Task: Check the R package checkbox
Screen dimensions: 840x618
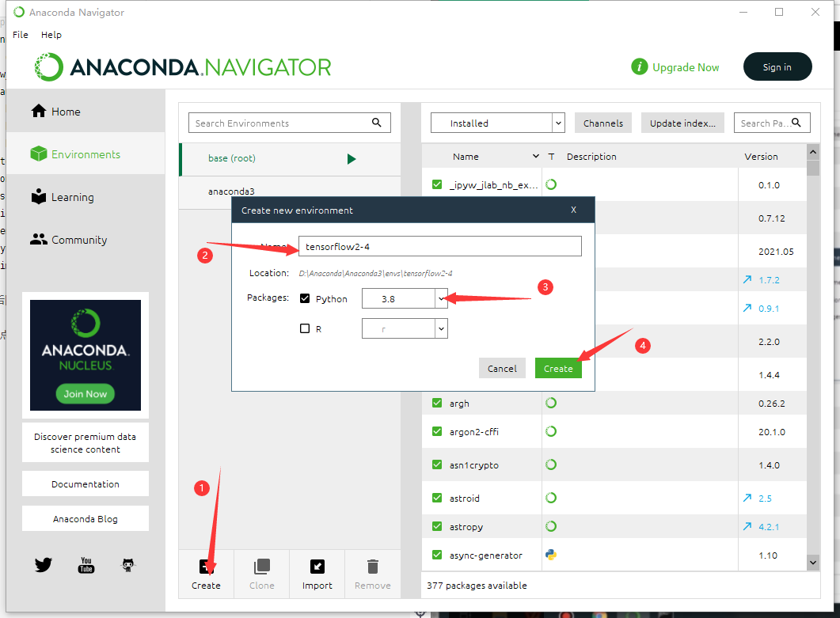Action: (305, 328)
